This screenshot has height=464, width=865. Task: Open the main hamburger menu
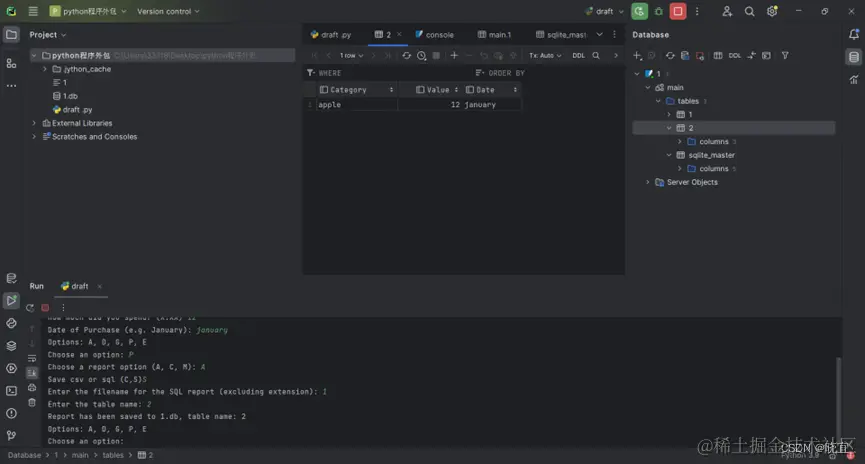[33, 11]
